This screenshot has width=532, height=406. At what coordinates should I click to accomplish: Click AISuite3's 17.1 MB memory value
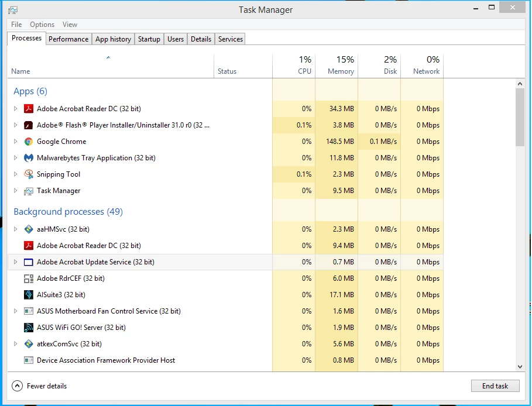coord(342,295)
